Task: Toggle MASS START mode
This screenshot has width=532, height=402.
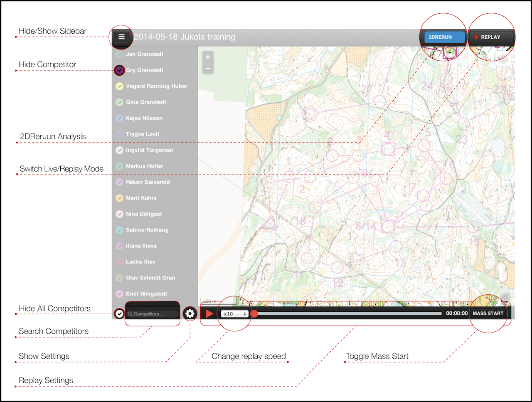Action: [489, 313]
